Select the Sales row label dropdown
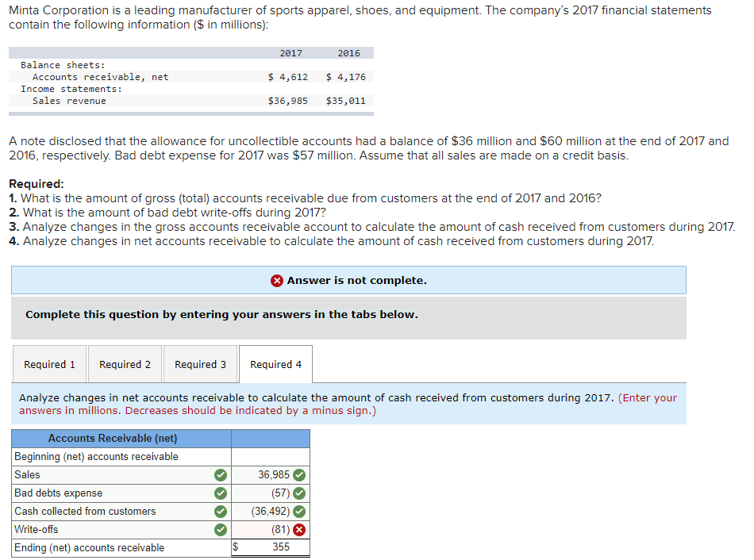 [x=121, y=475]
